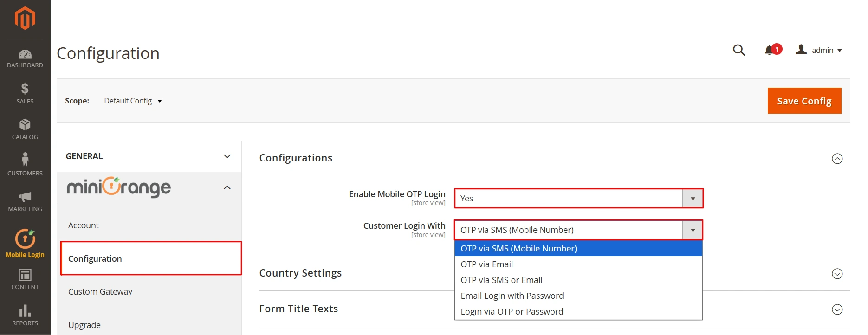The width and height of the screenshot is (868, 335).
Task: Select OTP via SMS (Mobile Number) option
Action: [x=578, y=249]
